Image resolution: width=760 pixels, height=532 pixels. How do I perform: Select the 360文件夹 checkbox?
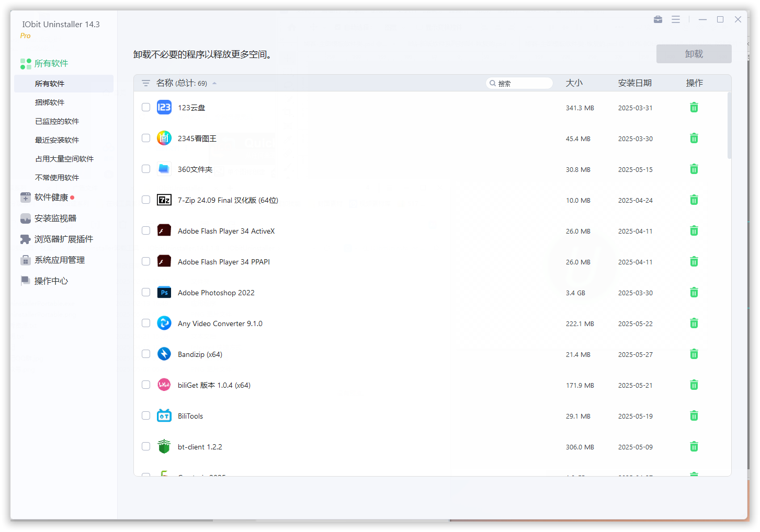(x=146, y=169)
